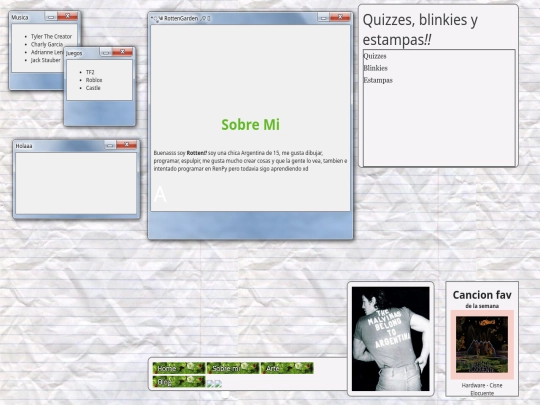Minimize the Juegos window

106,52
